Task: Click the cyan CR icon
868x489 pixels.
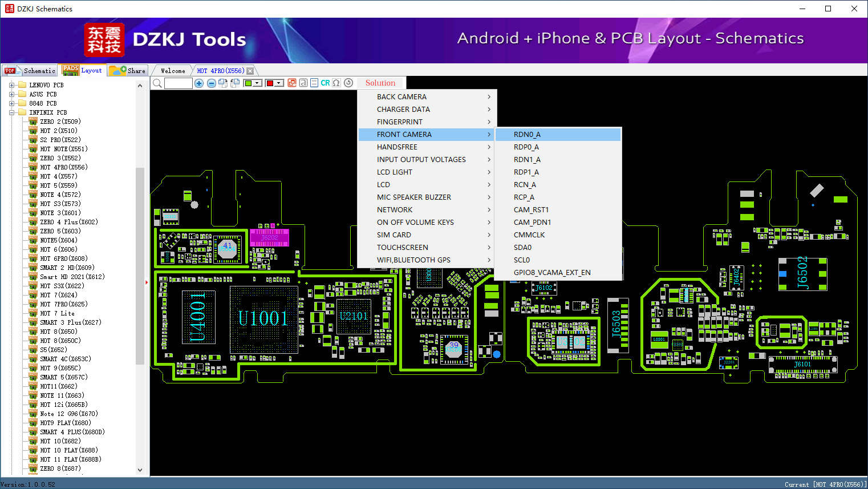Action: pos(325,83)
